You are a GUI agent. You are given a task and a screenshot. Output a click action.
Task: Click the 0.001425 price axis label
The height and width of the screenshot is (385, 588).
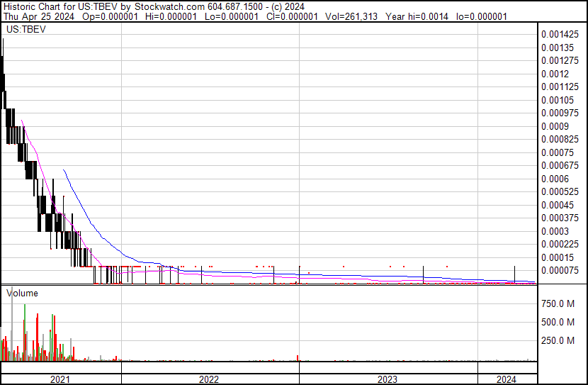(560, 34)
